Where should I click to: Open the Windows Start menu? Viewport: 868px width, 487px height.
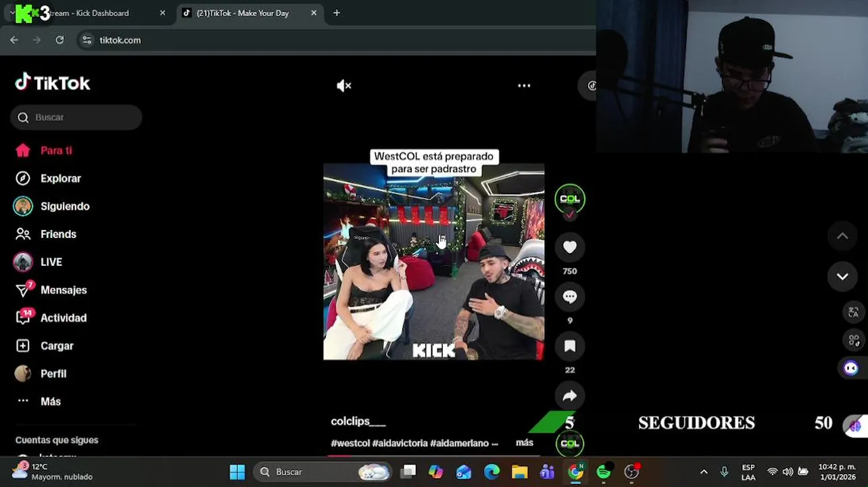pyautogui.click(x=237, y=472)
